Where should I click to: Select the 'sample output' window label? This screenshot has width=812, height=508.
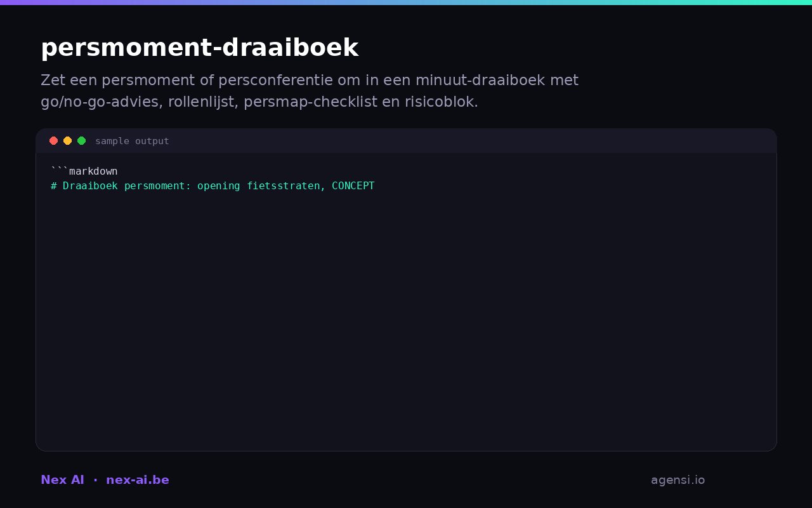(132, 141)
